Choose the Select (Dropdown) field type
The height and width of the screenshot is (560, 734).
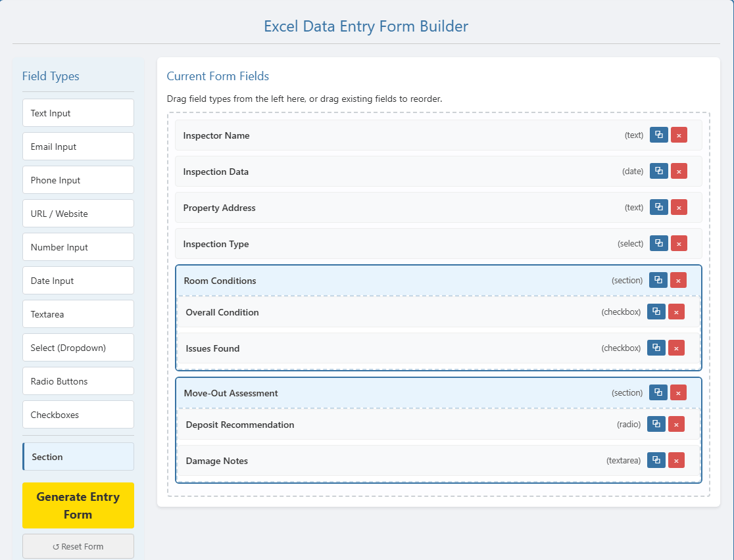78,347
